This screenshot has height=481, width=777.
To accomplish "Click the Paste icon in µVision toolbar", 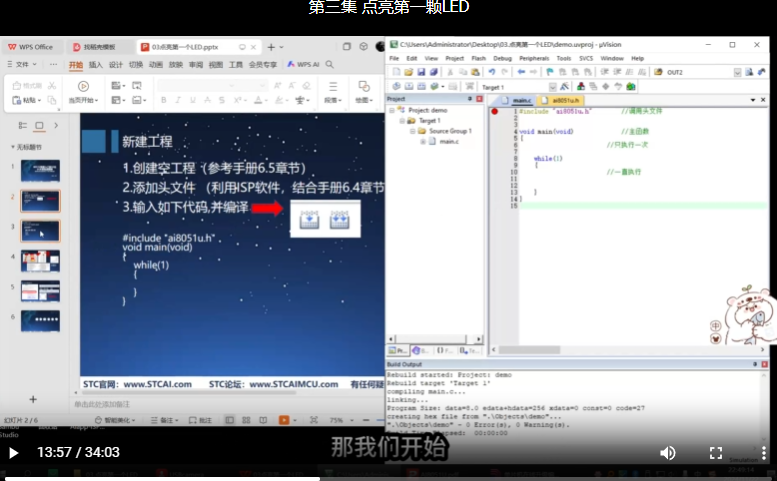I will 475,72.
